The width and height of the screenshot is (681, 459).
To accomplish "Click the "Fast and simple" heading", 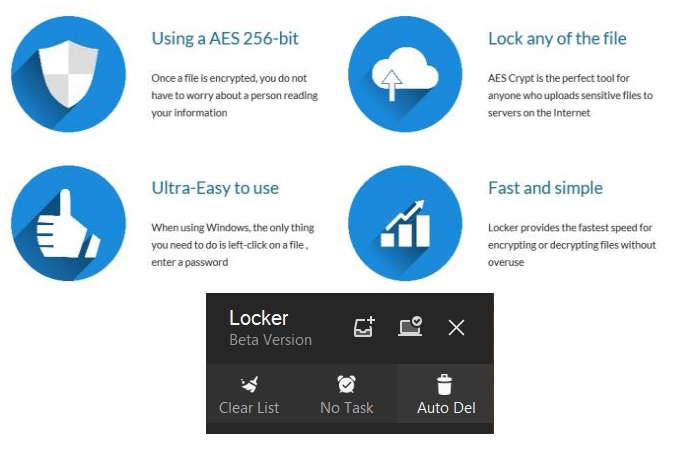I will point(545,188).
